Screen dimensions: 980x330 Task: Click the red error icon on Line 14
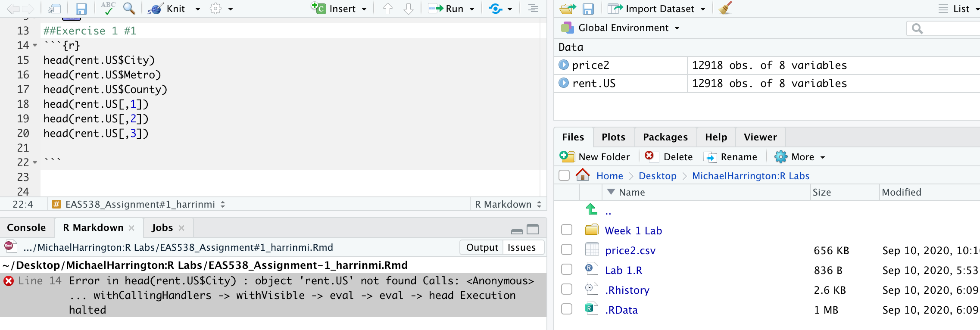click(9, 281)
